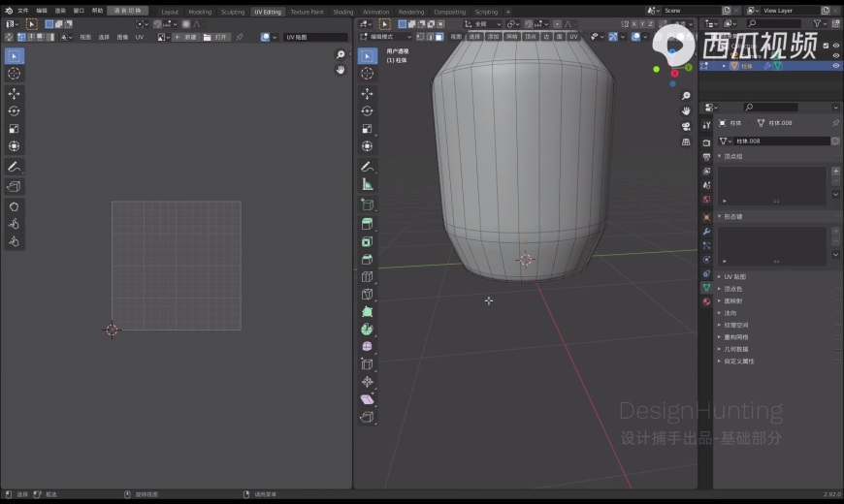Open the 文件 menu
Image resolution: width=844 pixels, height=504 pixels.
(x=23, y=11)
